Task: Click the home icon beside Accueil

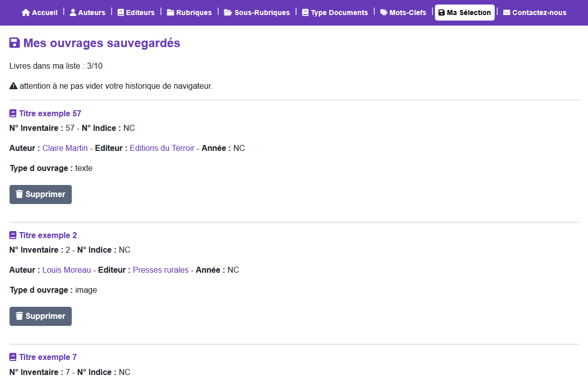Action: tap(26, 13)
